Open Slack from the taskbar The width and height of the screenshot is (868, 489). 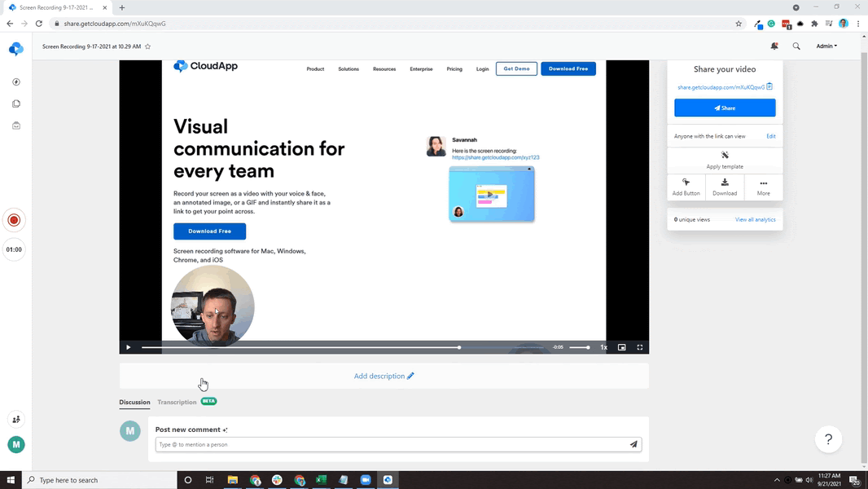277,480
